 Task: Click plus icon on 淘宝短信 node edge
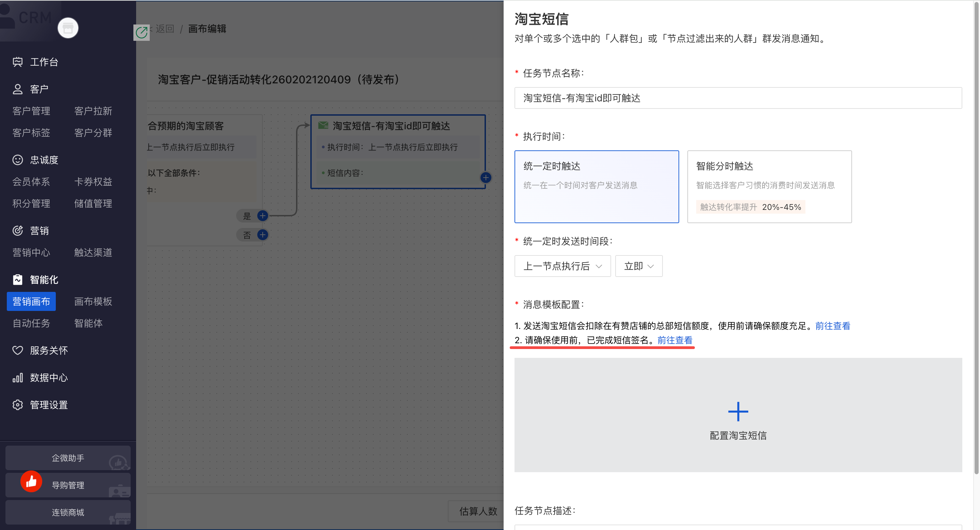pos(486,178)
